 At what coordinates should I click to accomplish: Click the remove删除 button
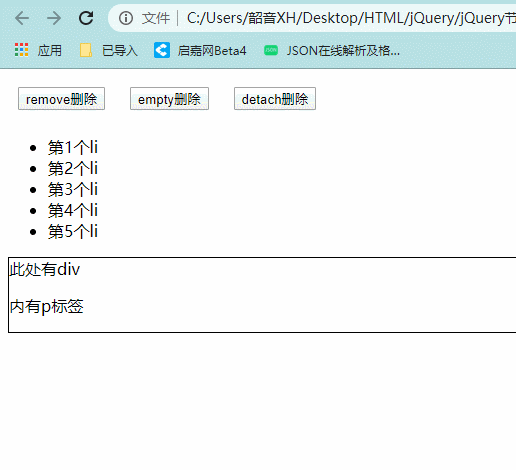point(61,99)
